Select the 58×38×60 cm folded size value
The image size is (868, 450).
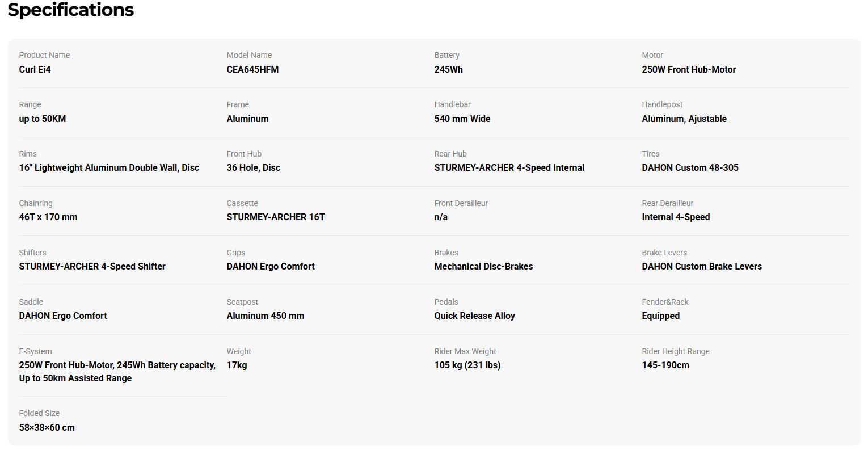pyautogui.click(x=47, y=427)
